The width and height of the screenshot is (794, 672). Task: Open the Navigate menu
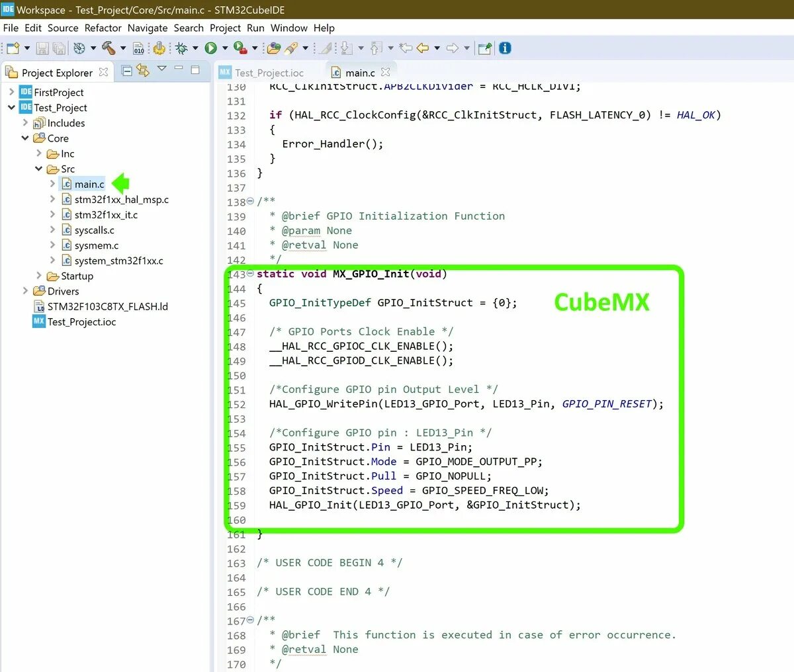pos(148,28)
